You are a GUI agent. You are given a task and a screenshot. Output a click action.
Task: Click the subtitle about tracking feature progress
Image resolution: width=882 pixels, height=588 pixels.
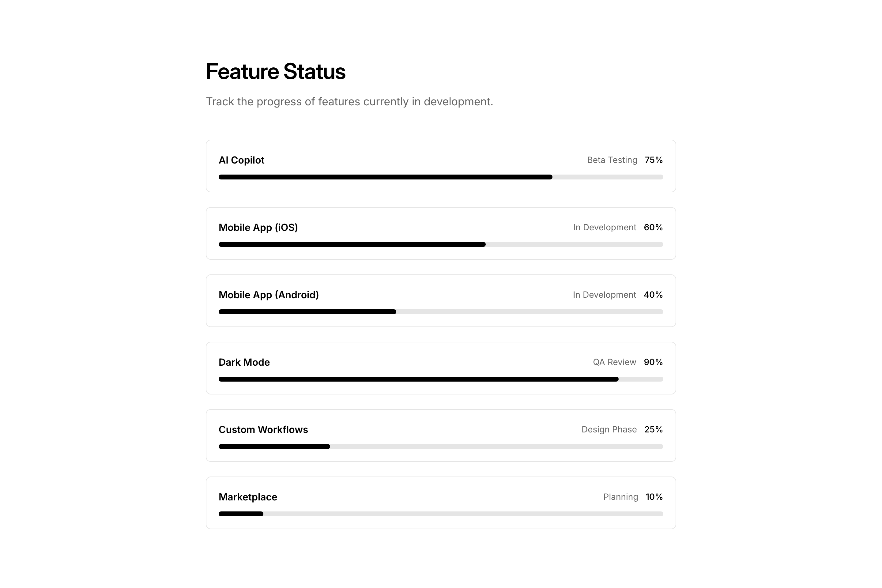[349, 102]
